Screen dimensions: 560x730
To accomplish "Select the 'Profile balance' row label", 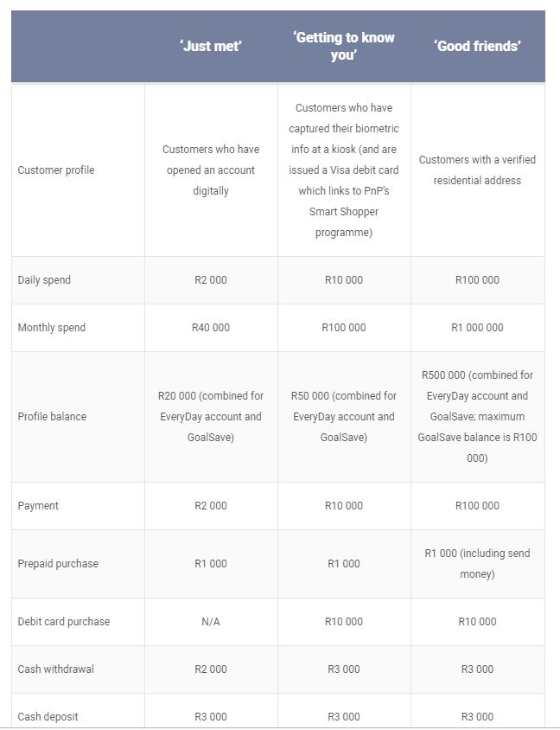I will [52, 417].
